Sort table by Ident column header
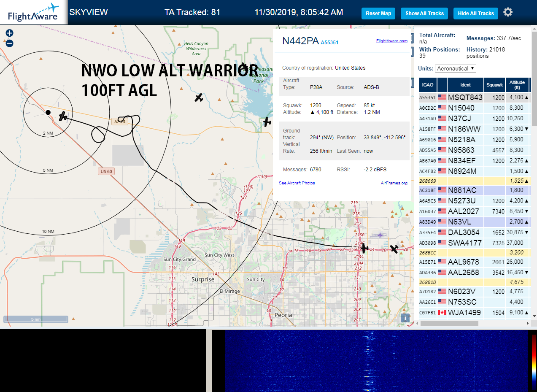 coord(465,85)
